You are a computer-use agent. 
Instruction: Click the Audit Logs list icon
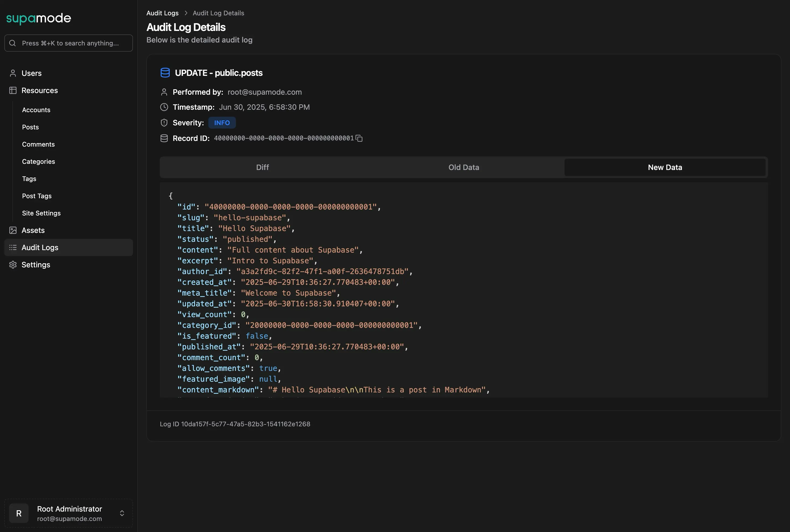coord(13,247)
